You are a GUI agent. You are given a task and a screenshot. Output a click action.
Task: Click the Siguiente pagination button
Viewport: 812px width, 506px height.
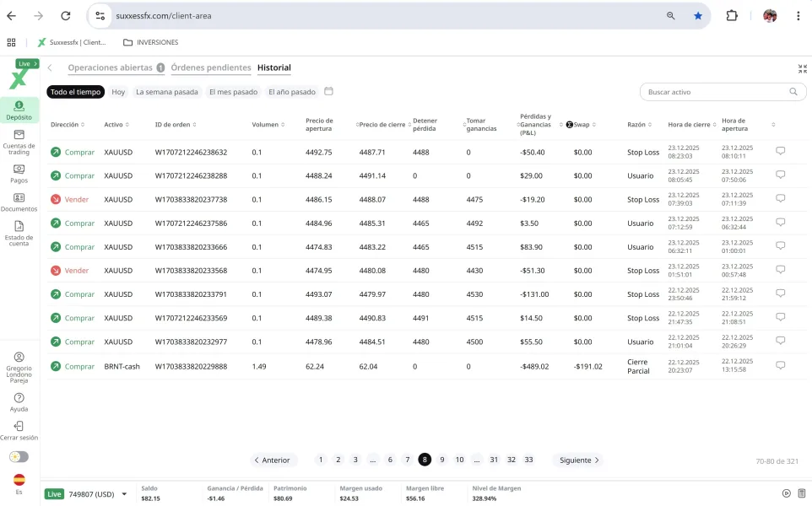[579, 460]
